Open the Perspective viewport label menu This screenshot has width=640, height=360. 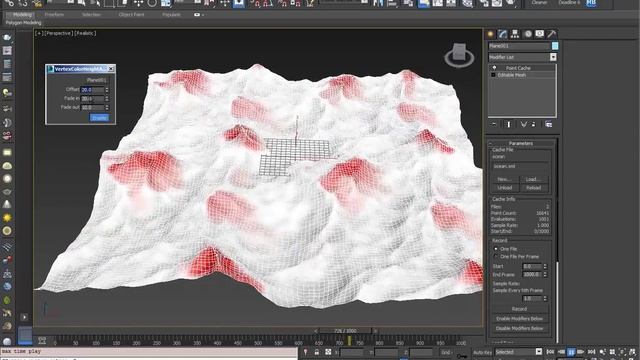(58, 33)
